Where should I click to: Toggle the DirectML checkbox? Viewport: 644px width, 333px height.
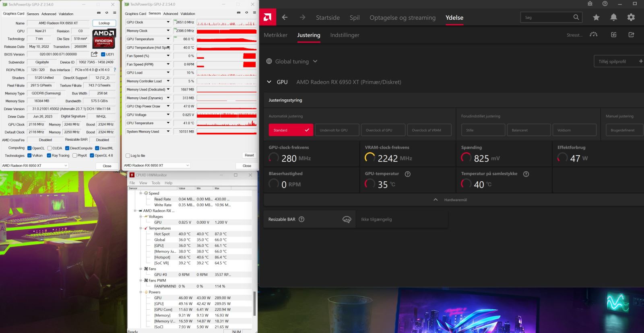(x=97, y=148)
